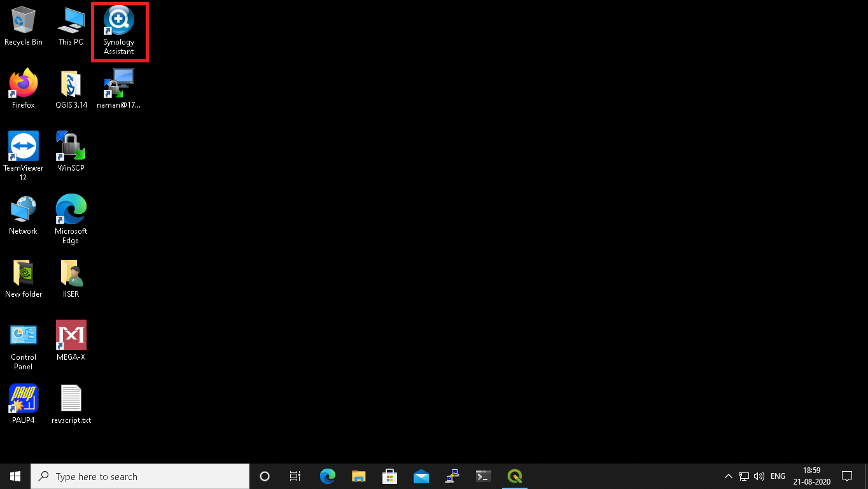Select the revscript.txt file
Screen dimensions: 868x489
pos(71,404)
